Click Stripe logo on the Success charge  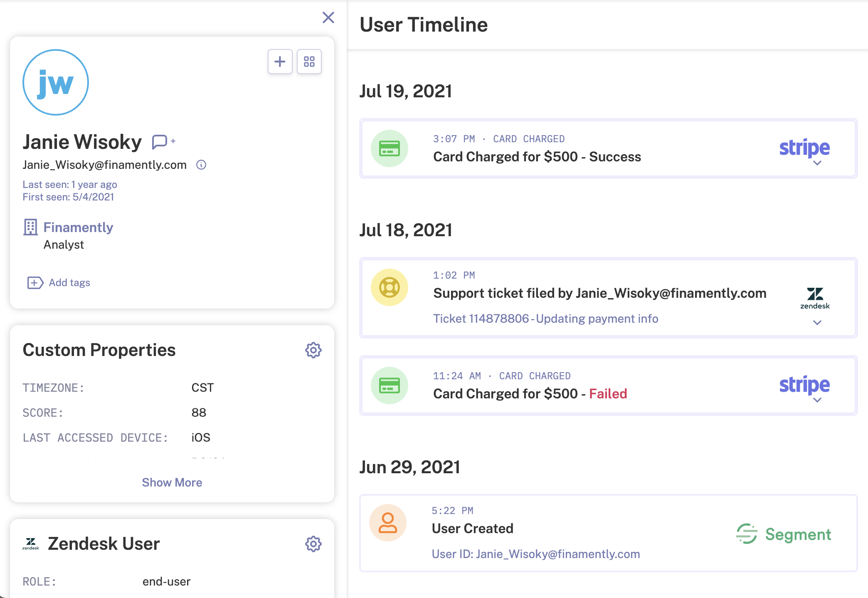(804, 148)
